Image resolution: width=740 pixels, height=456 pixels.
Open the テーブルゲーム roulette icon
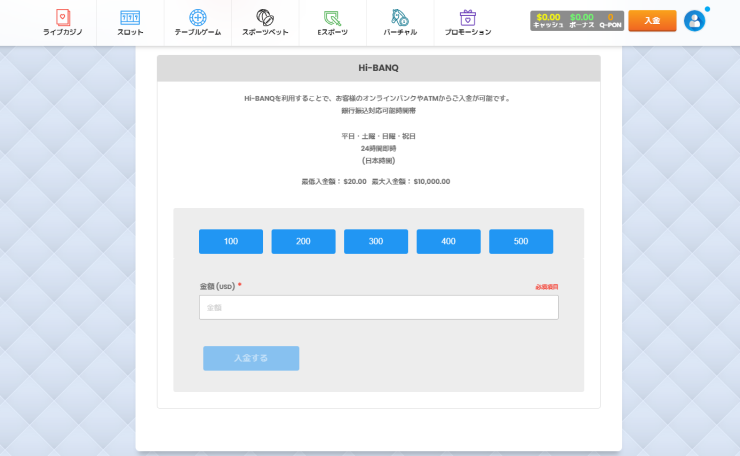[198, 17]
